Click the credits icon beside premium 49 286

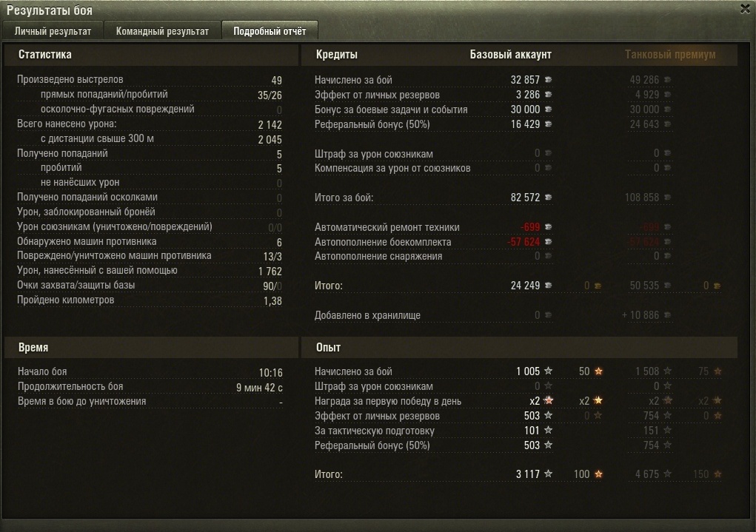667,80
